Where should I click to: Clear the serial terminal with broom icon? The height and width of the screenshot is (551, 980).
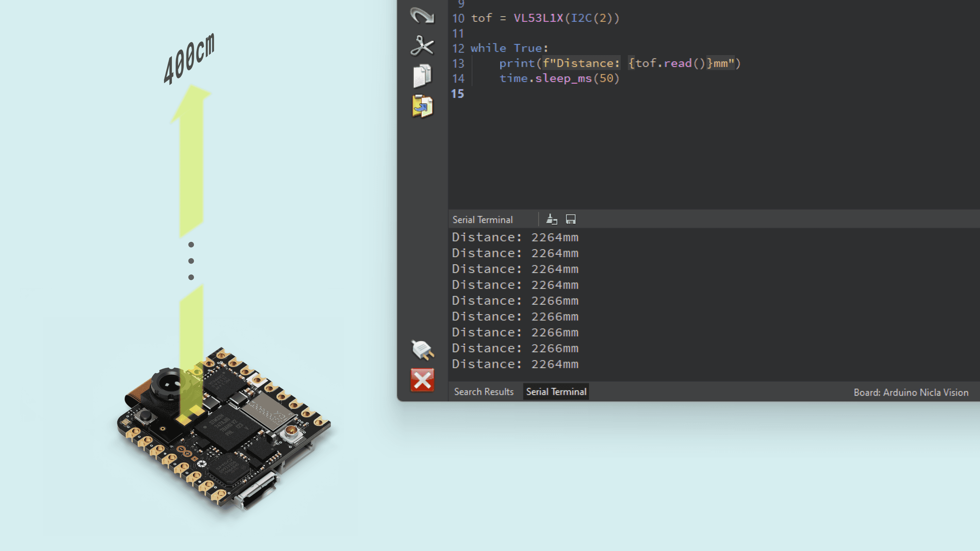point(551,219)
